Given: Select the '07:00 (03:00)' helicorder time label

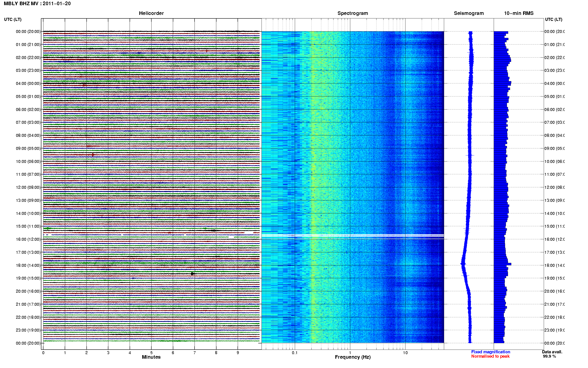Looking at the screenshot, I should coord(28,122).
